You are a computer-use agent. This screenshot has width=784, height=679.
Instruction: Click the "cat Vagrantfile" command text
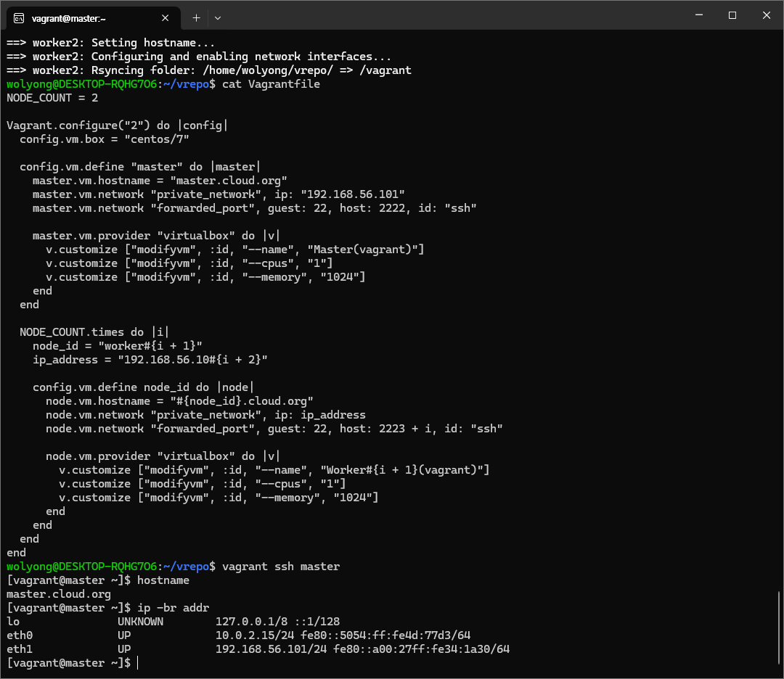271,84
